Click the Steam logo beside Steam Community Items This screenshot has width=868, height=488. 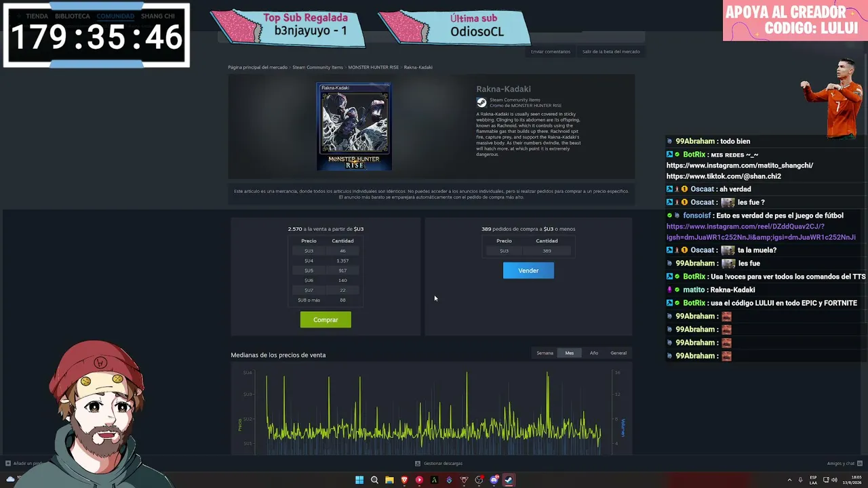481,102
